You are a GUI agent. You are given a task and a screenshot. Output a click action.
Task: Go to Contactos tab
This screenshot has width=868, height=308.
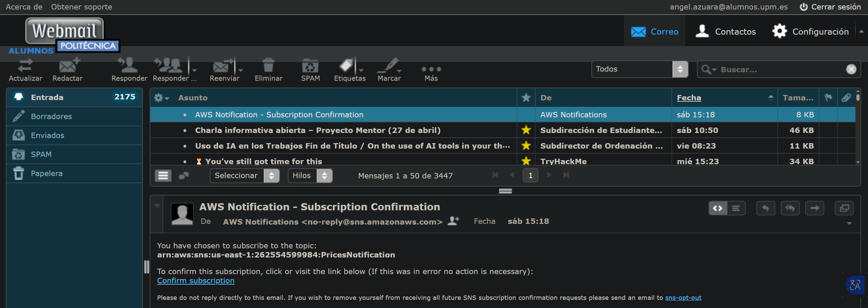pos(725,32)
